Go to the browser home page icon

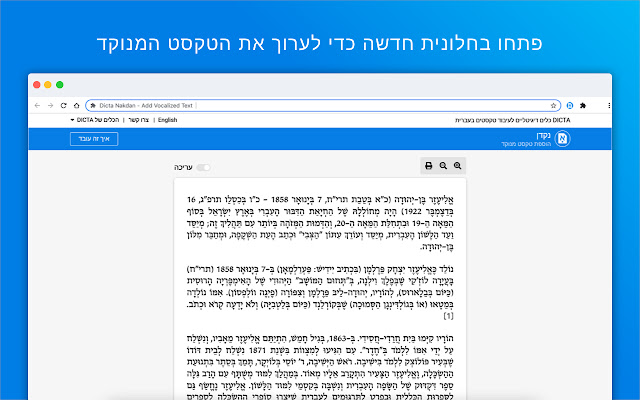coord(76,105)
